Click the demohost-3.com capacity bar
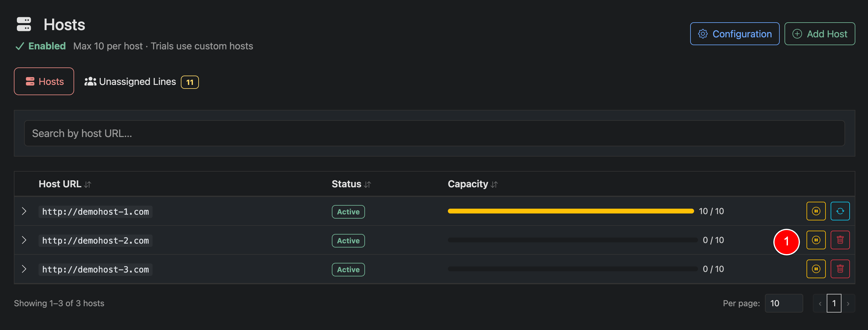The image size is (868, 330). pos(573,269)
